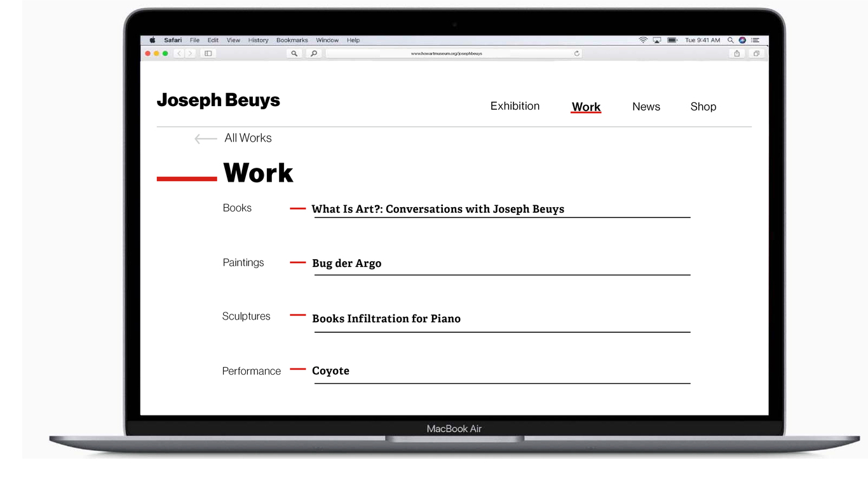Image resolution: width=868 pixels, height=493 pixels.
Task: Open the View menu
Action: pyautogui.click(x=233, y=40)
